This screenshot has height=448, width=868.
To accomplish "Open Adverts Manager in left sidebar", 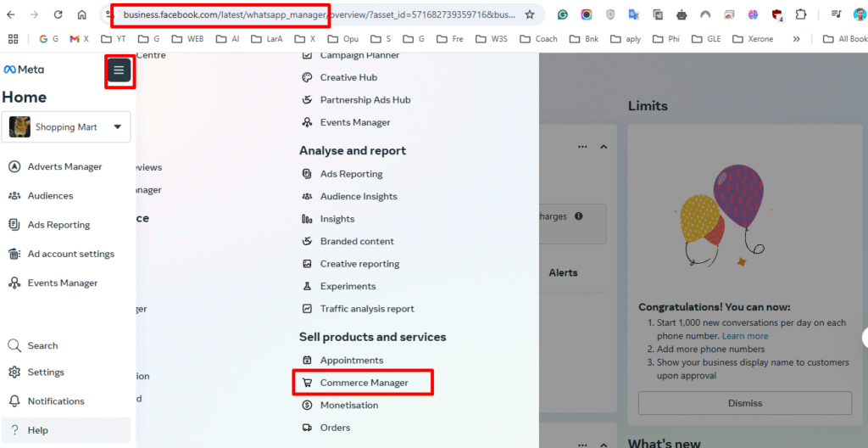I will pyautogui.click(x=66, y=167).
